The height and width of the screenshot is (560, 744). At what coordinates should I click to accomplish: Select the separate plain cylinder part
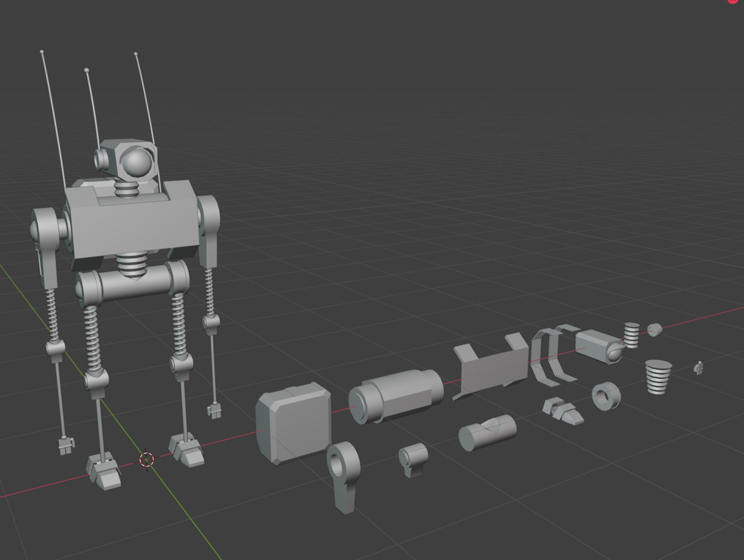click(488, 433)
